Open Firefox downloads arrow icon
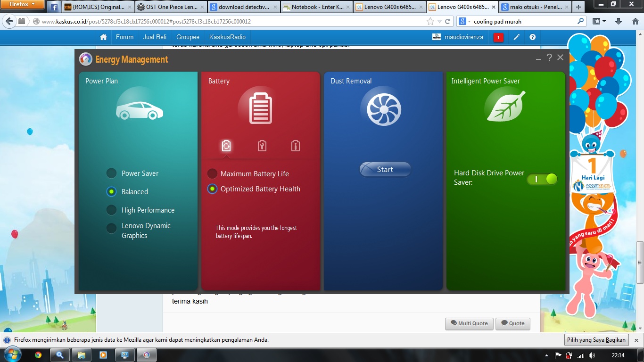Screen dimensions: 644x362 tap(619, 21)
